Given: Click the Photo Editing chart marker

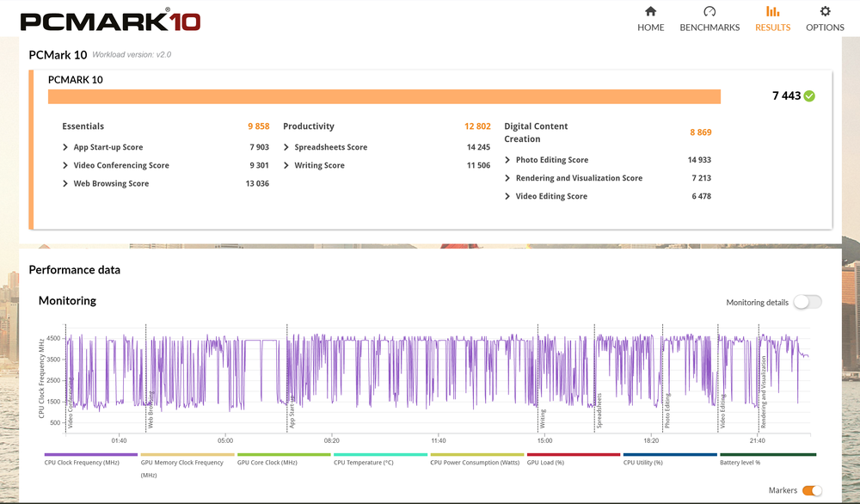Looking at the screenshot, I should click(x=667, y=411).
